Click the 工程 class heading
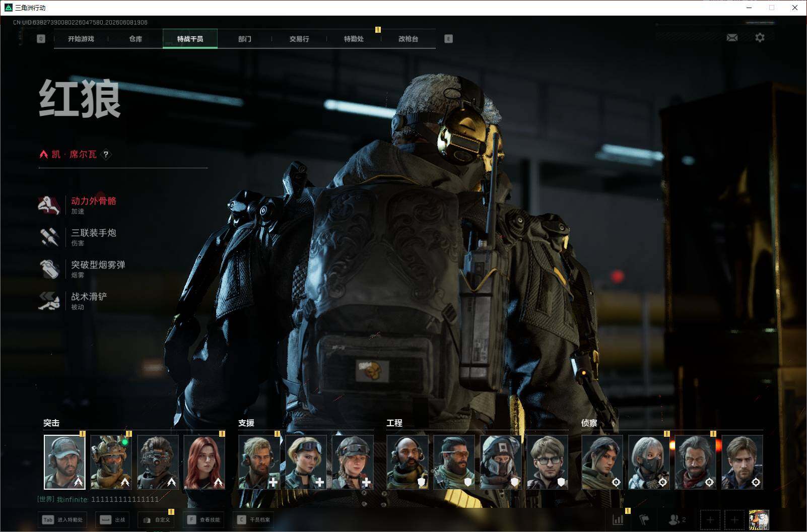The image size is (807, 532). [394, 423]
